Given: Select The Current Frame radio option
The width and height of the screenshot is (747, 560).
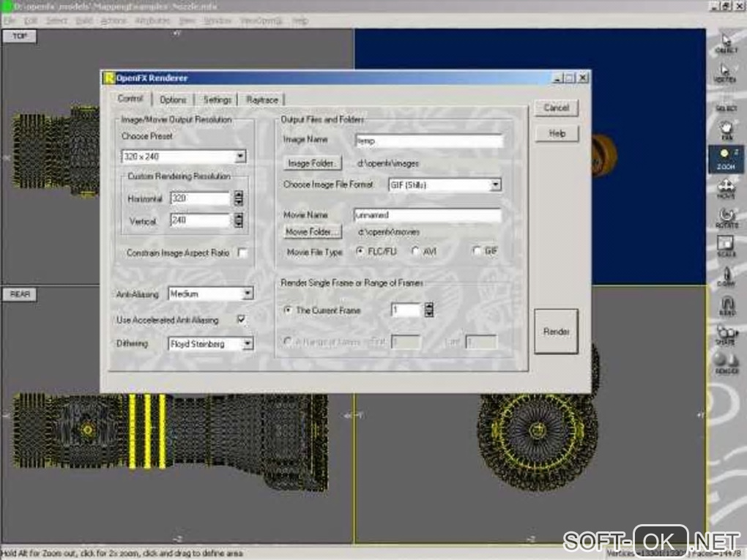Looking at the screenshot, I should 288,310.
